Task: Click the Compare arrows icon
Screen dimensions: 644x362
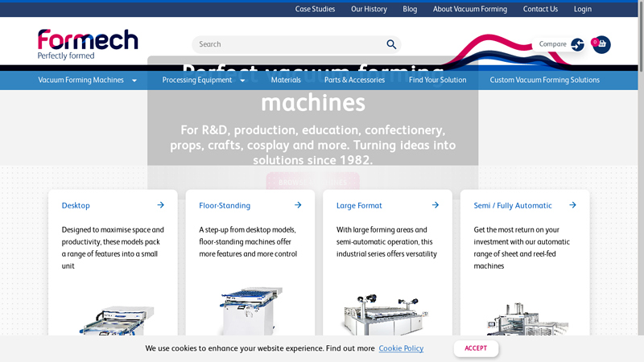Action: click(x=577, y=44)
